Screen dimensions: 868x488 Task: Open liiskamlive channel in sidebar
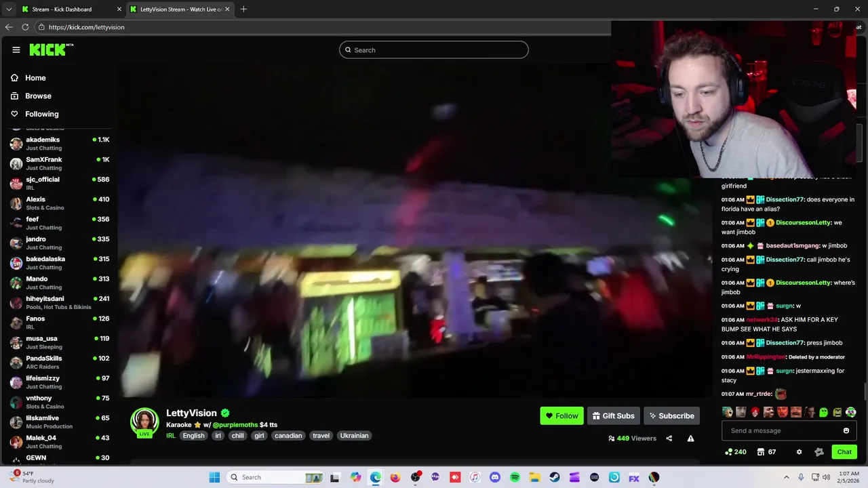(x=60, y=422)
